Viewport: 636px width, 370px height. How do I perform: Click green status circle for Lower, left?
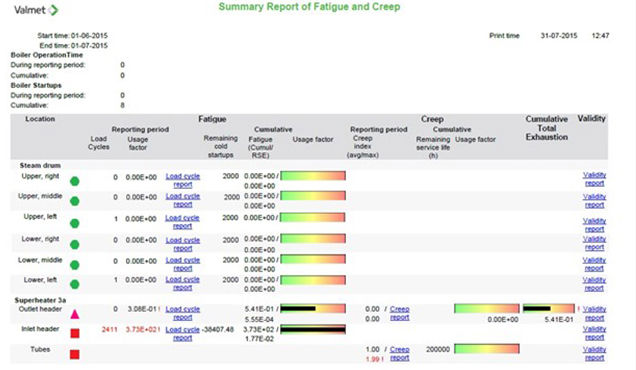click(75, 284)
